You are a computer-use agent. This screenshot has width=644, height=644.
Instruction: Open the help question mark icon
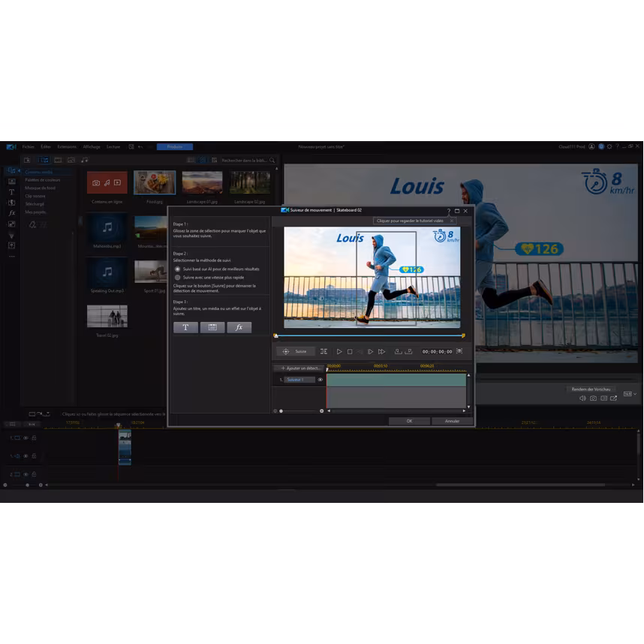pyautogui.click(x=449, y=211)
